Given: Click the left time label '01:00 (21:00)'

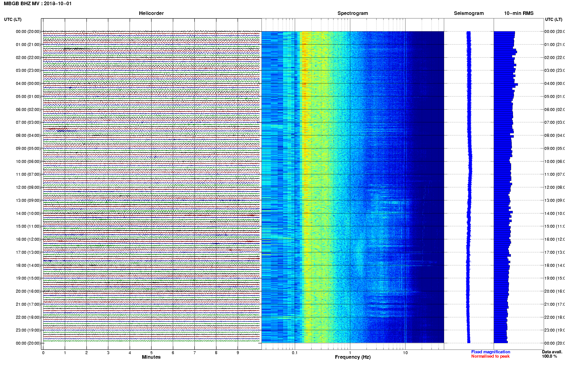Looking at the screenshot, I should pos(28,44).
